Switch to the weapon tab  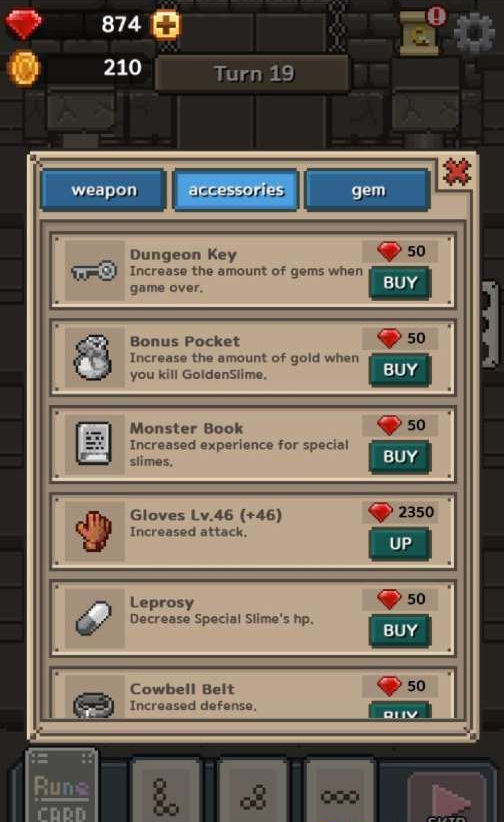point(104,190)
